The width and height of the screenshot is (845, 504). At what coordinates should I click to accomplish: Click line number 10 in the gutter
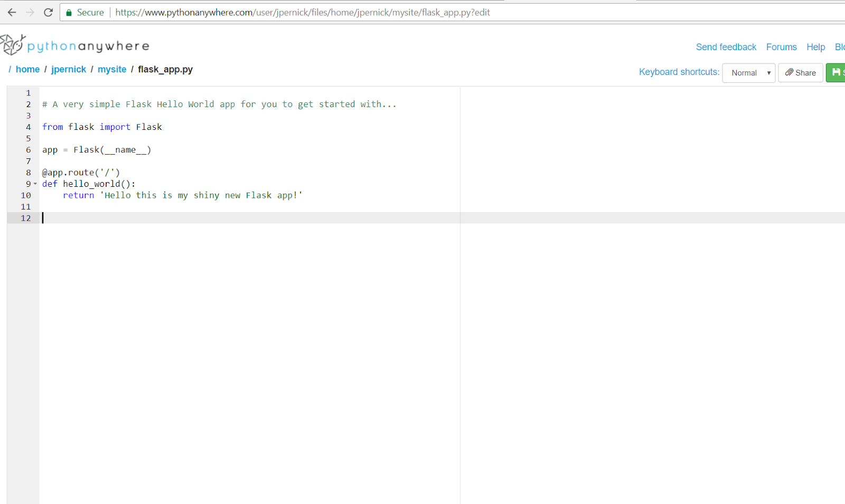pos(26,195)
